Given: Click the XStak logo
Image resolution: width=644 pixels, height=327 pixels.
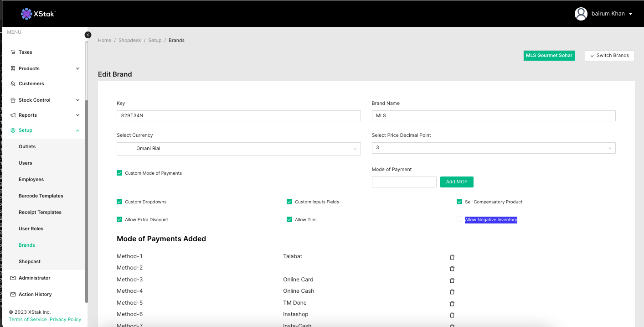Looking at the screenshot, I should coord(38,14).
